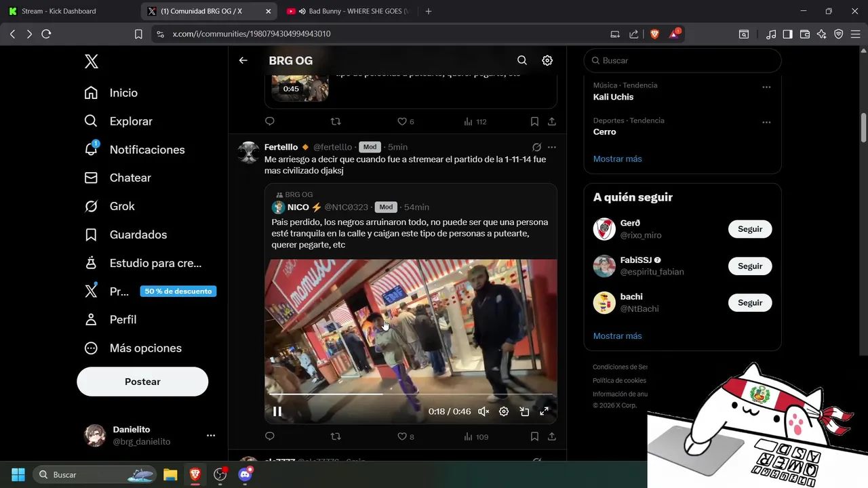The width and height of the screenshot is (868, 488).
Task: Search within the BRG OG community
Action: click(x=522, y=60)
